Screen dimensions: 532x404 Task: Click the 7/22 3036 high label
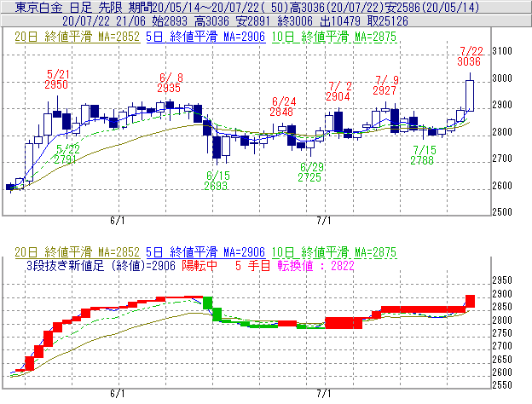click(x=470, y=56)
